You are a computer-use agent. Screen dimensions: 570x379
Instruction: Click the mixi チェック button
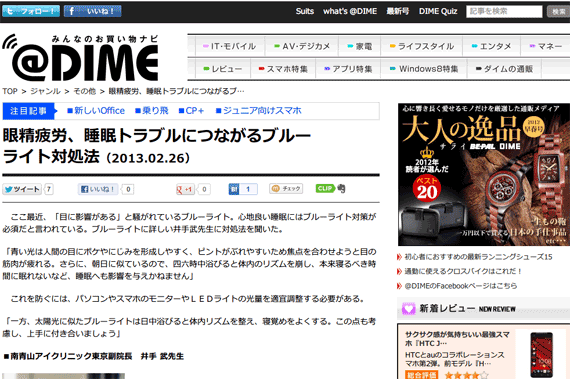(x=286, y=189)
